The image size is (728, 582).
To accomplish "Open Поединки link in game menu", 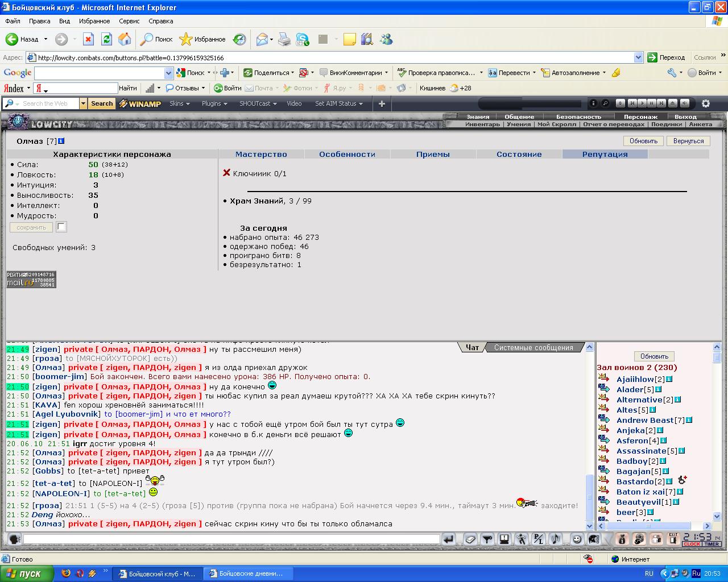I will (x=667, y=124).
